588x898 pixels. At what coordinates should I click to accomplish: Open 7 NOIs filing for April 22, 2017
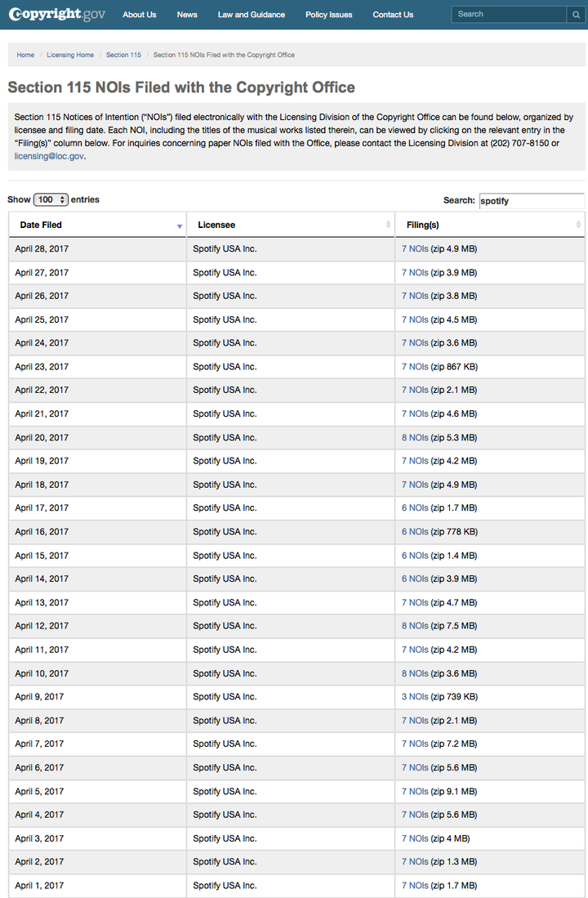tap(415, 390)
